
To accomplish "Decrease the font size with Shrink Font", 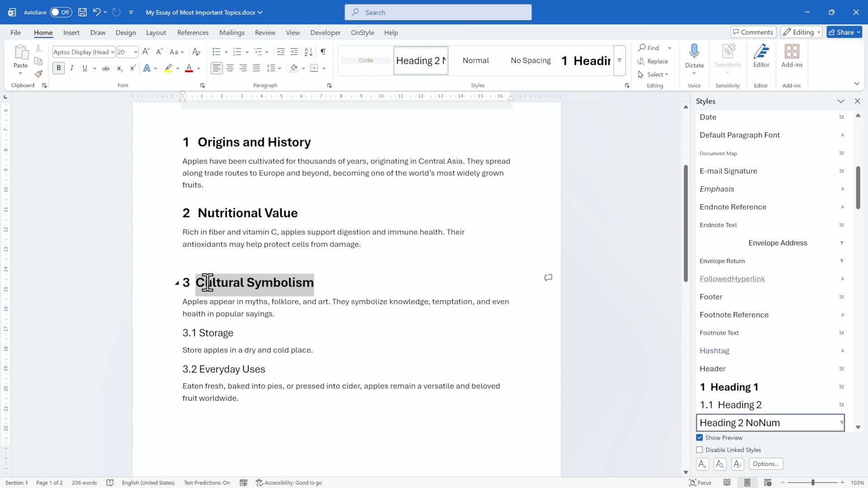I will point(159,52).
